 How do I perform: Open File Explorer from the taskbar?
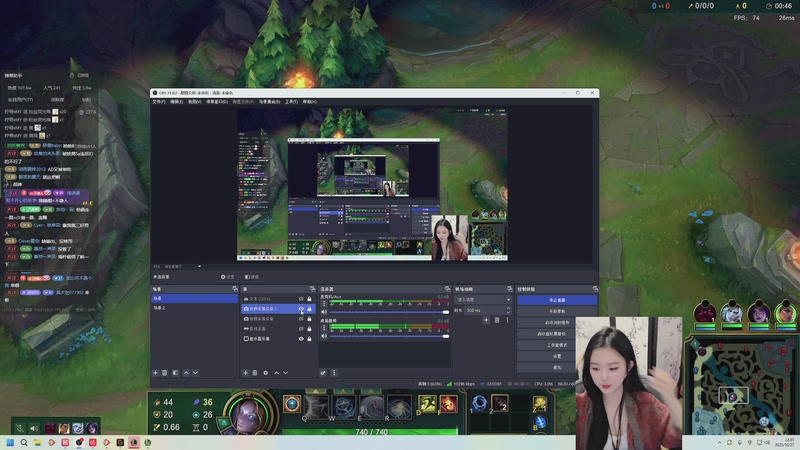coord(38,442)
